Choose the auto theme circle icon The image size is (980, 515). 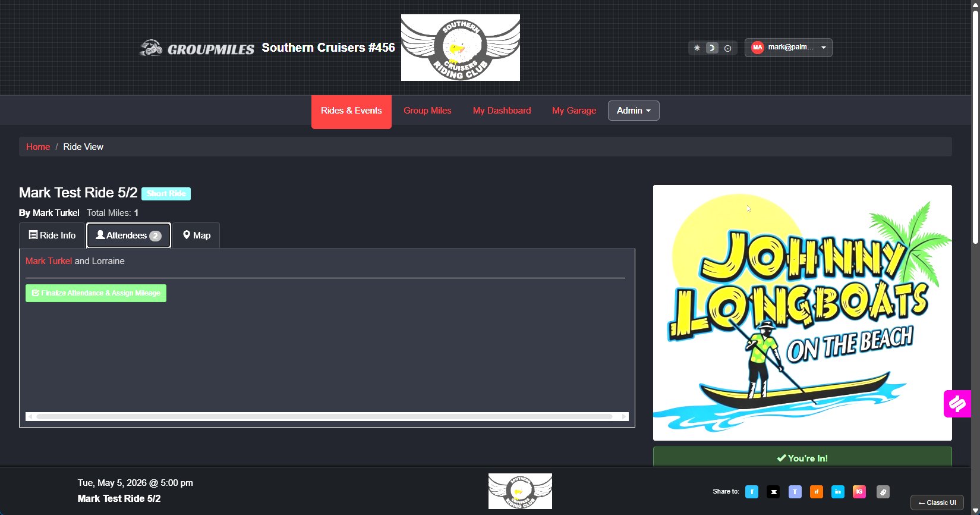pos(727,48)
